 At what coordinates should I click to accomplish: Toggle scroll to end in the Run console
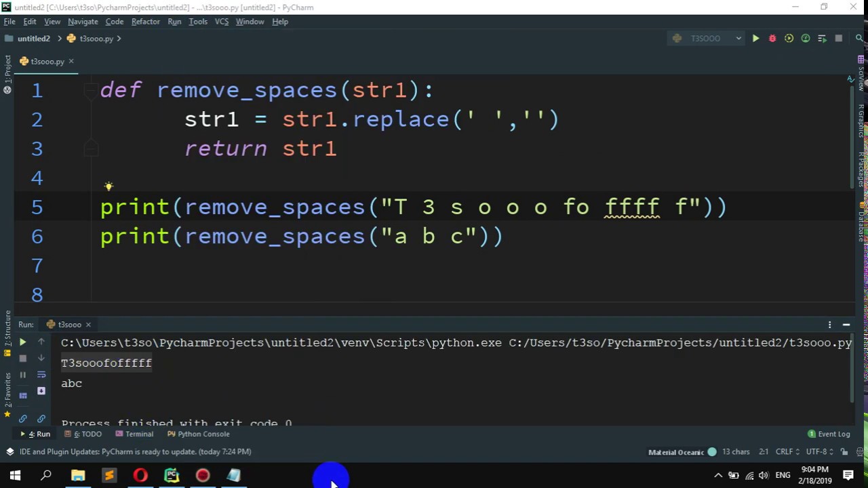[41, 391]
